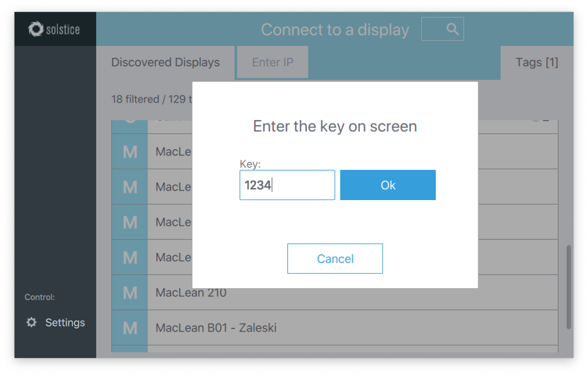
Task: Click the Settings label in the sidebar
Action: (x=65, y=322)
